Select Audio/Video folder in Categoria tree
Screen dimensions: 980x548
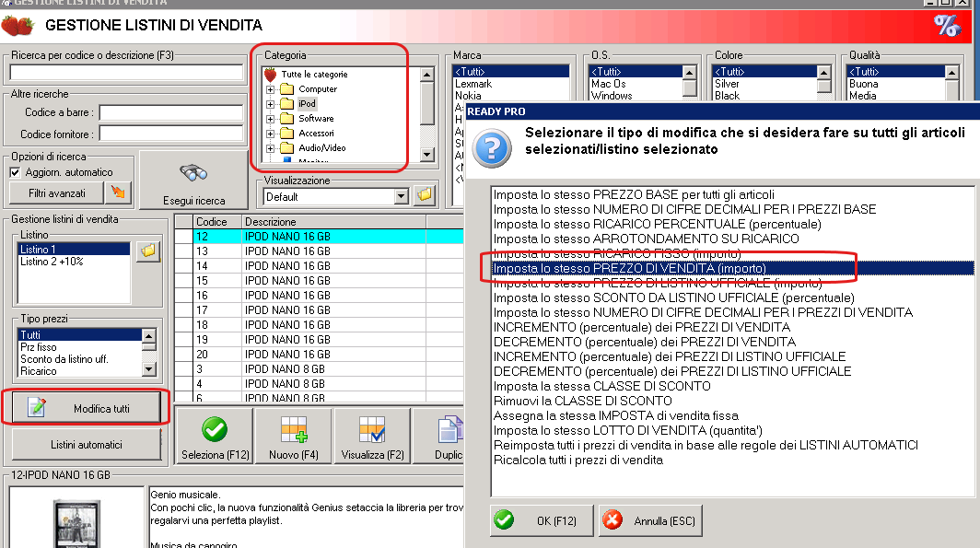click(x=321, y=148)
